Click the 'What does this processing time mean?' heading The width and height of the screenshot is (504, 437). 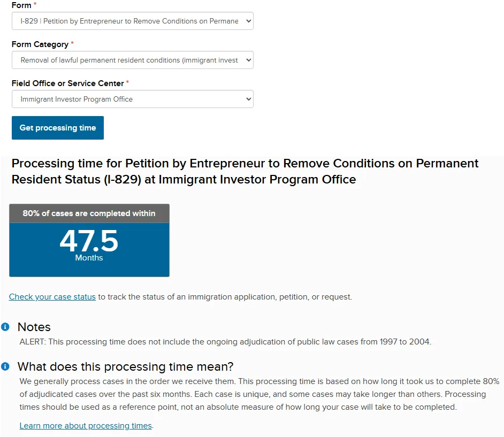(x=125, y=366)
